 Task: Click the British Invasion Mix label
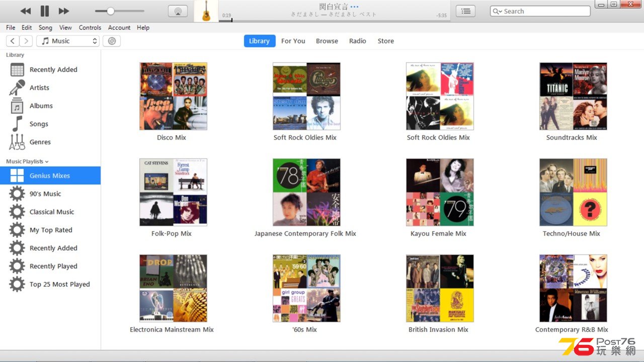click(x=438, y=330)
